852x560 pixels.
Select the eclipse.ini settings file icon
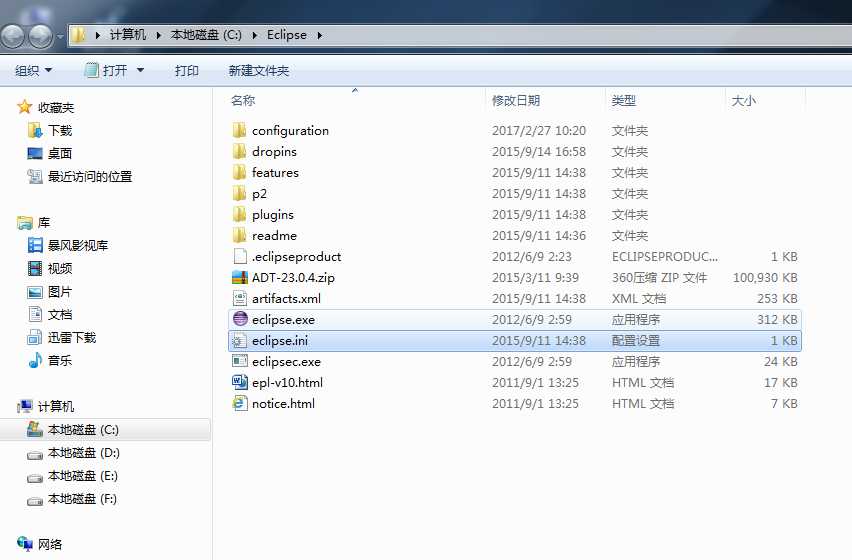(x=240, y=341)
